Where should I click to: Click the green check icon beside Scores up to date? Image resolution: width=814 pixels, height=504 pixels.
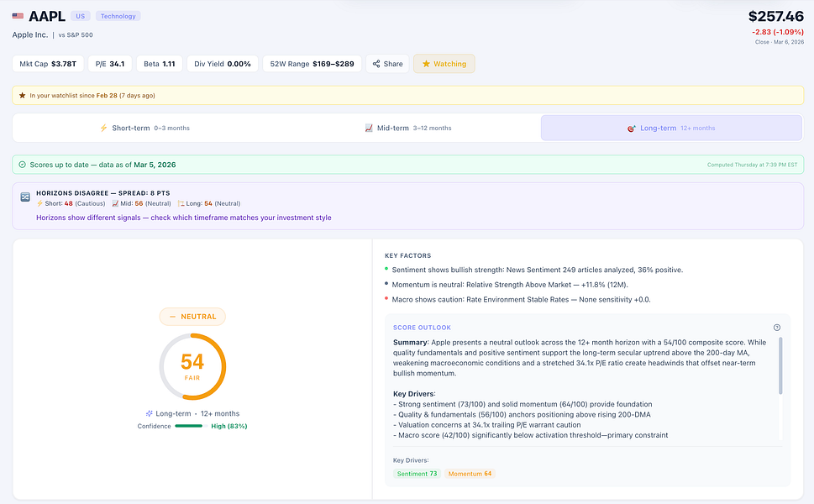[23, 165]
